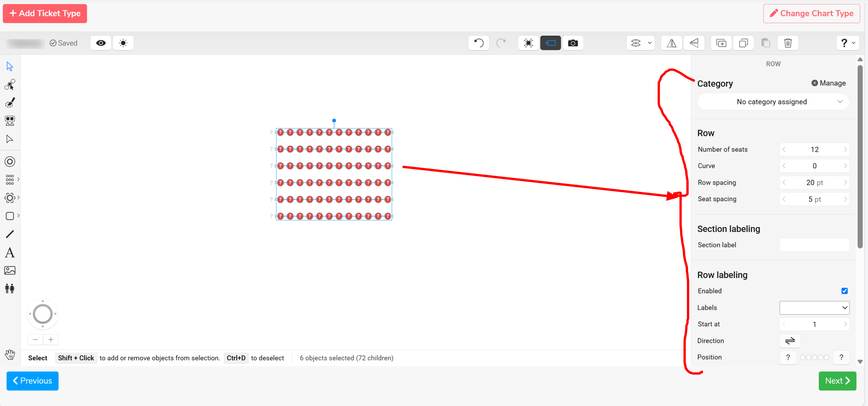Click the Add Ticket Type button
Screen dimensions: 868x406
click(45, 14)
